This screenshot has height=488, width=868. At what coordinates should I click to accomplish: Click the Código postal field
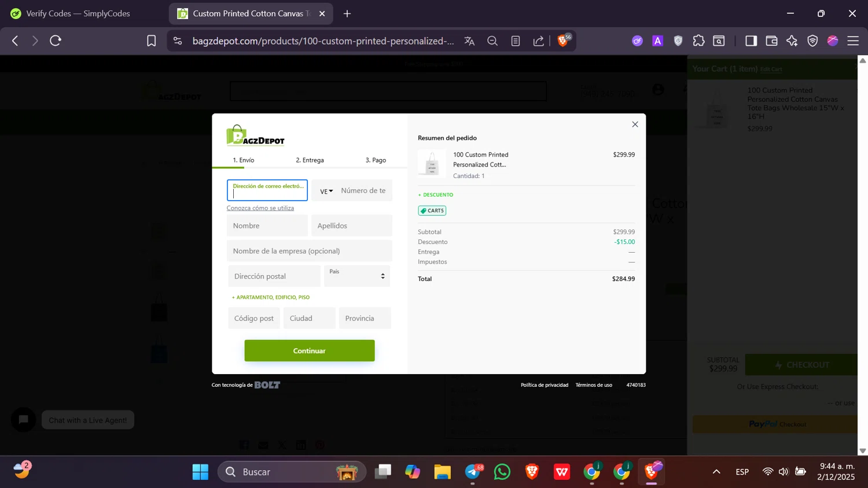tap(254, 318)
